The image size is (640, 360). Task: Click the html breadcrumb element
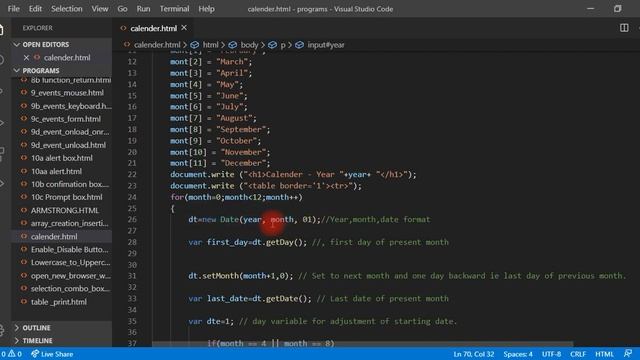point(211,45)
